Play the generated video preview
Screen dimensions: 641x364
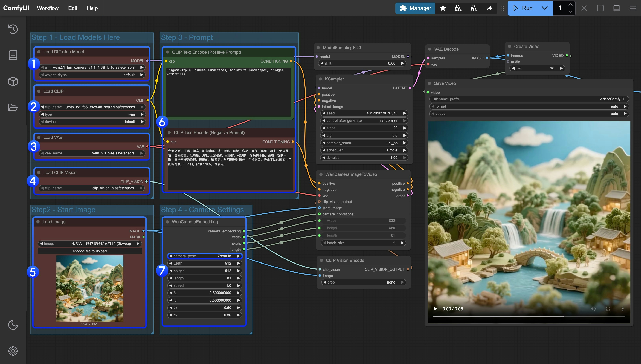pos(435,308)
